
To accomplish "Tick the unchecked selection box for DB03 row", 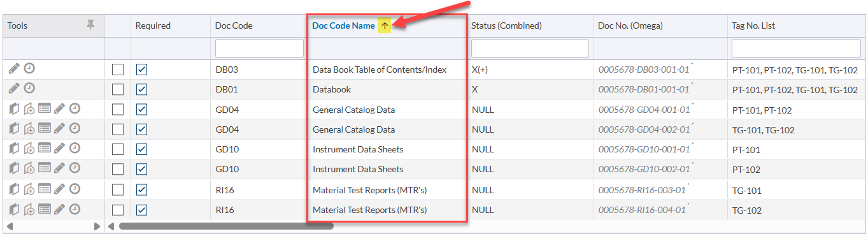I will [118, 70].
